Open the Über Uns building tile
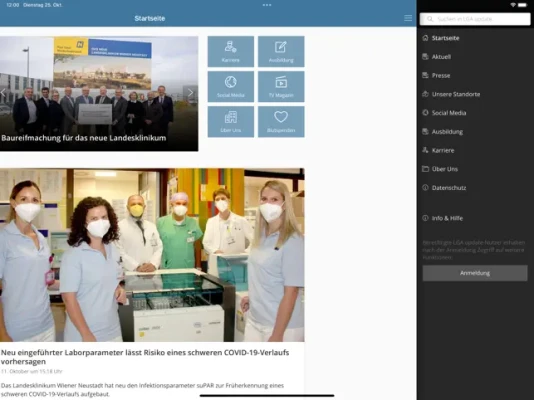The height and width of the screenshot is (400, 534). pos(231,122)
